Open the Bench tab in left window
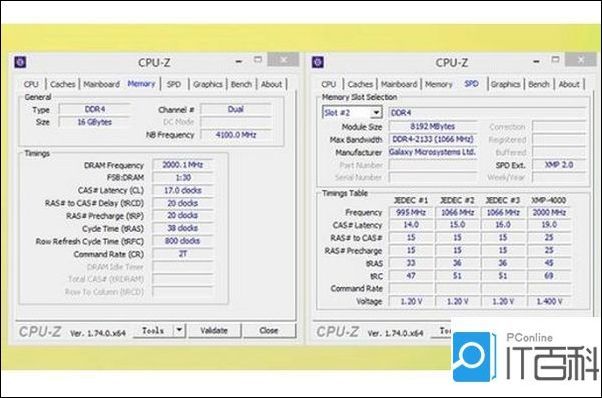 tap(241, 84)
